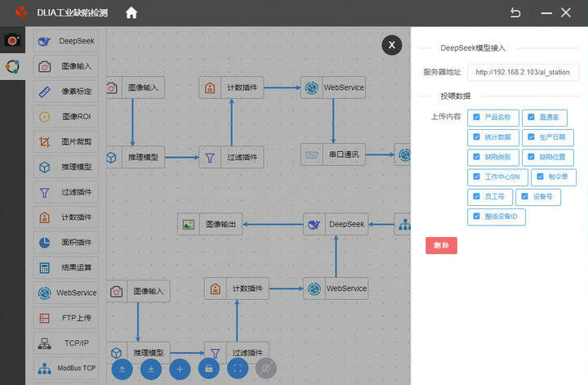Select the DeepSeek node on the canvas
588x385 pixels.
[336, 225]
